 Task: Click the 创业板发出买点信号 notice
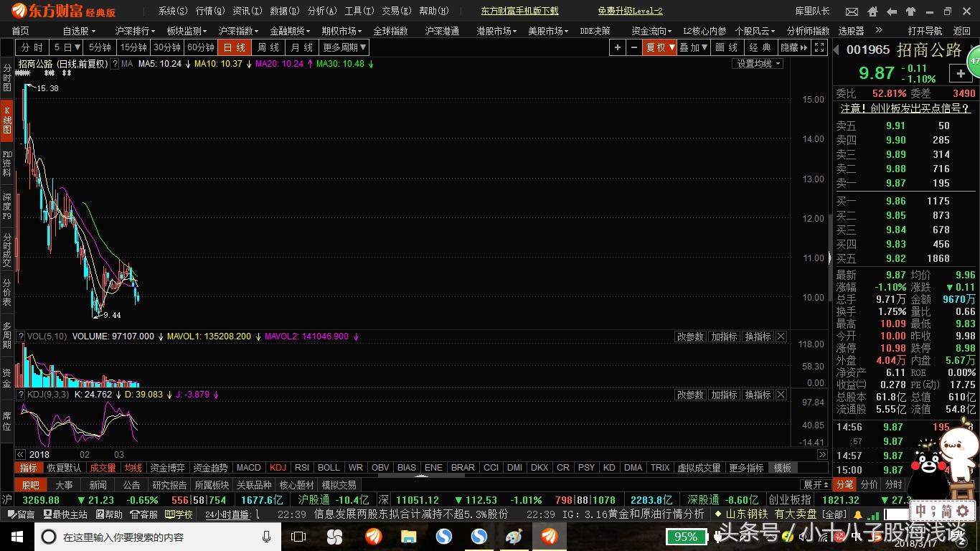click(x=905, y=108)
